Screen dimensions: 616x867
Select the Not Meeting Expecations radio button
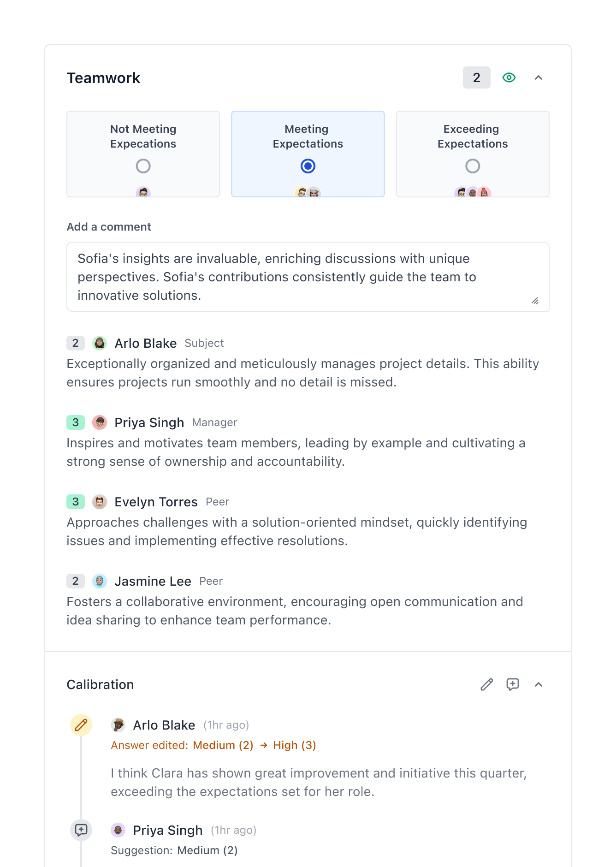[x=143, y=166]
